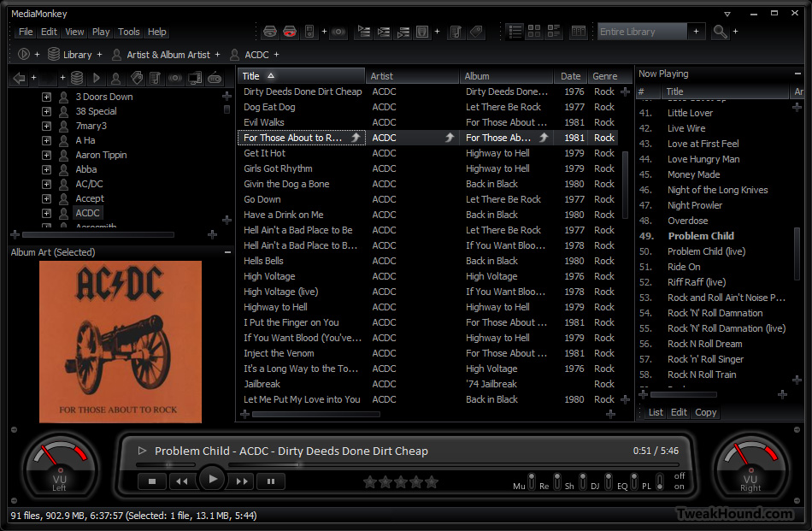Expand the 38 Special artist node
Image resolution: width=812 pixels, height=531 pixels.
47,111
